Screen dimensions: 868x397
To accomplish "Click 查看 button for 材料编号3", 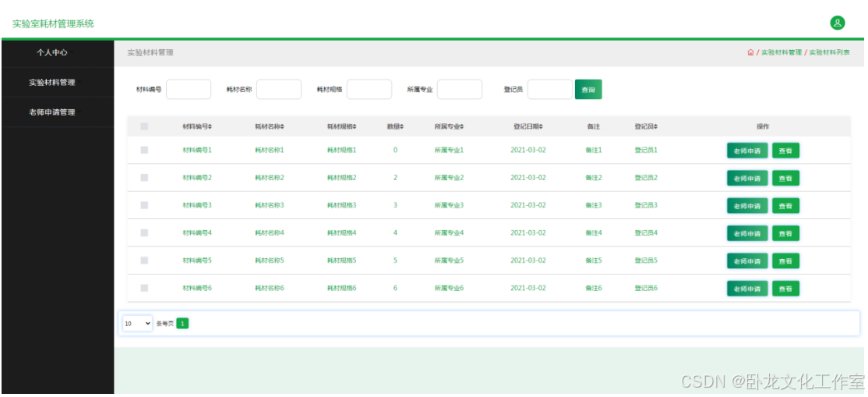I will pyautogui.click(x=785, y=206).
